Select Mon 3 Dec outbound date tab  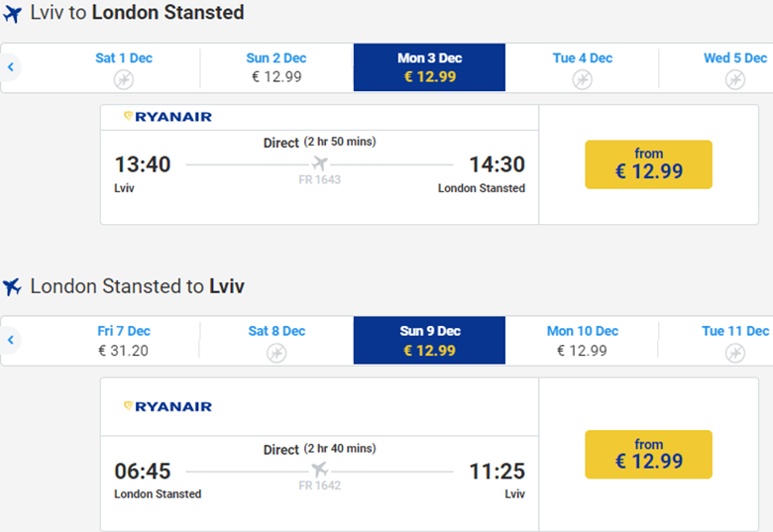(x=429, y=67)
